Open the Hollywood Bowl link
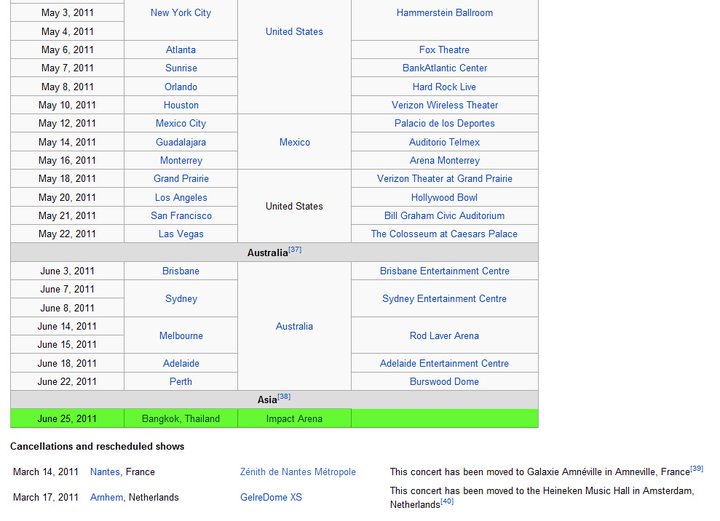720x521 pixels. coord(444,197)
